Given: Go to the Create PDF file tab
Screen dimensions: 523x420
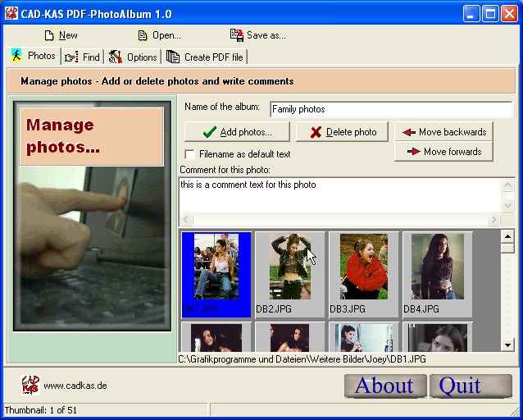Looking at the screenshot, I should point(205,57).
